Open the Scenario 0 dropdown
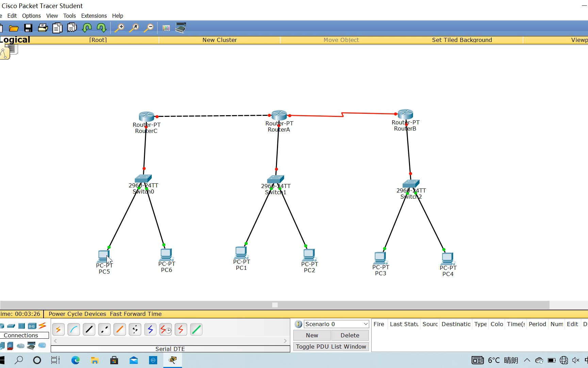This screenshot has height=368, width=588. [x=336, y=324]
